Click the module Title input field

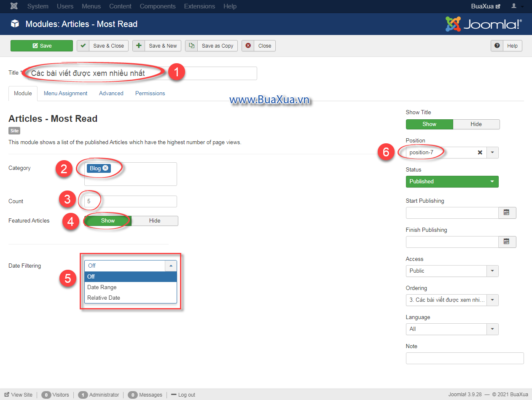coord(142,73)
